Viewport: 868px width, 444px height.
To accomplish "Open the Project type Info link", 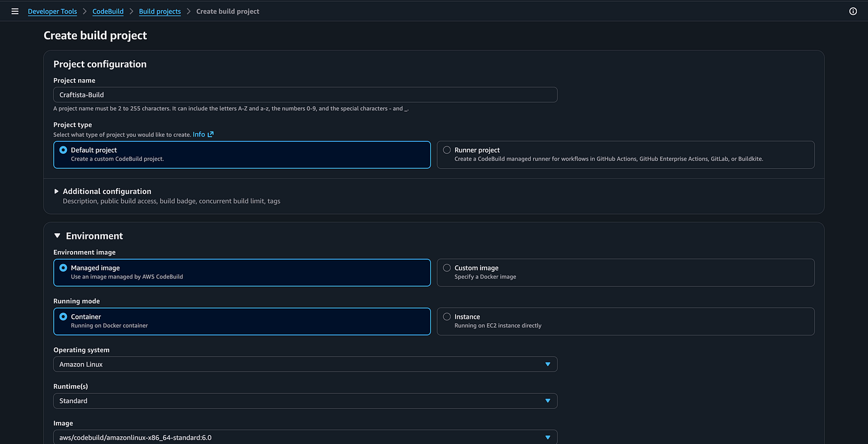I will tap(198, 134).
